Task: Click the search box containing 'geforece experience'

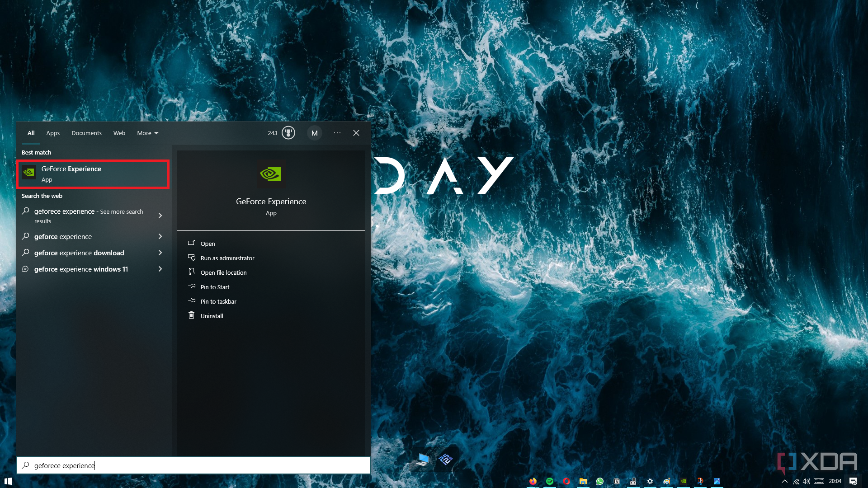Action: coord(193,465)
